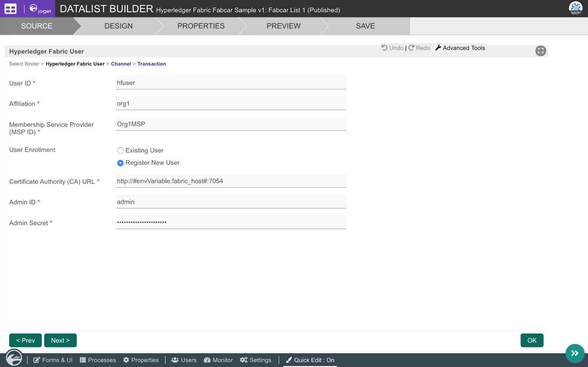Switch to the PREVIEW step tab

coord(284,26)
